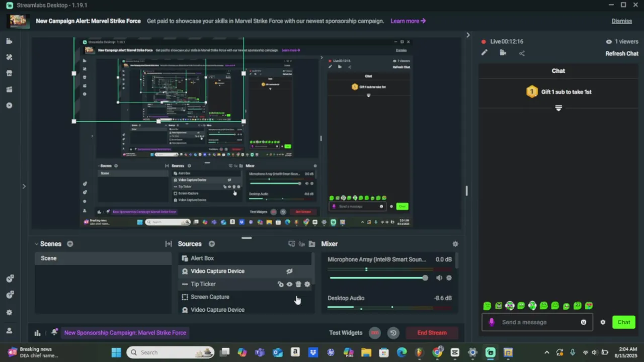Viewport: 644px width, 362px height.
Task: Click the camera icon beside the edit pencil
Action: [503, 53]
